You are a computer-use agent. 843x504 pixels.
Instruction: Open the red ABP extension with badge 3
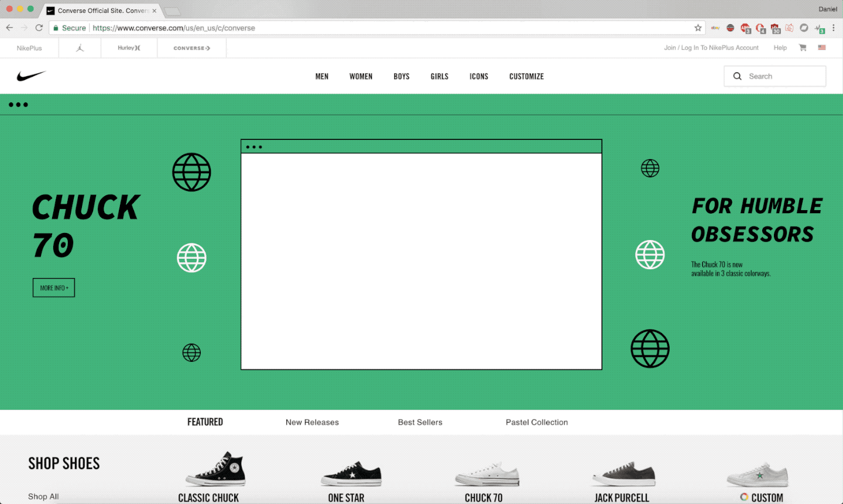tap(745, 28)
